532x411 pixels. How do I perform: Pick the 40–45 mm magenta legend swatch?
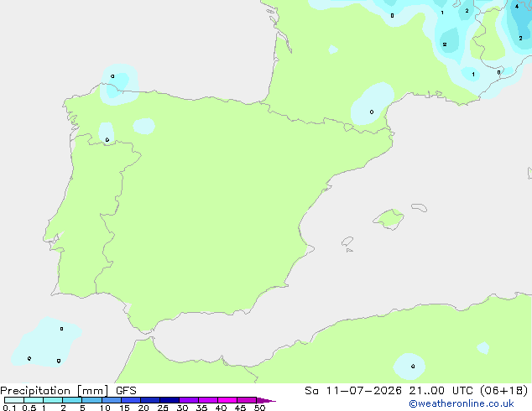click(227, 400)
